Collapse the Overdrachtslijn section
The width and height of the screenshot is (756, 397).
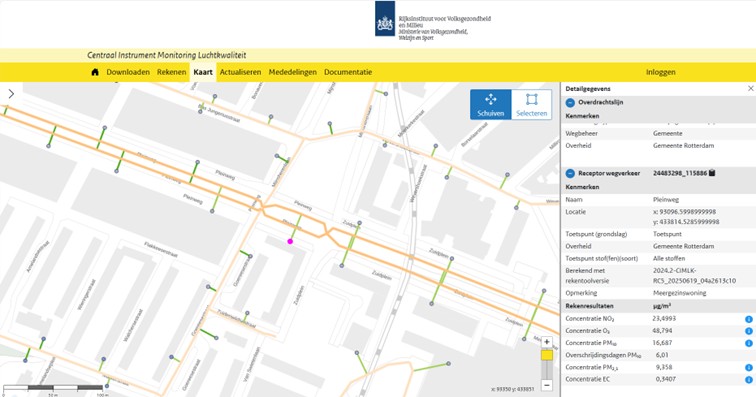point(570,102)
